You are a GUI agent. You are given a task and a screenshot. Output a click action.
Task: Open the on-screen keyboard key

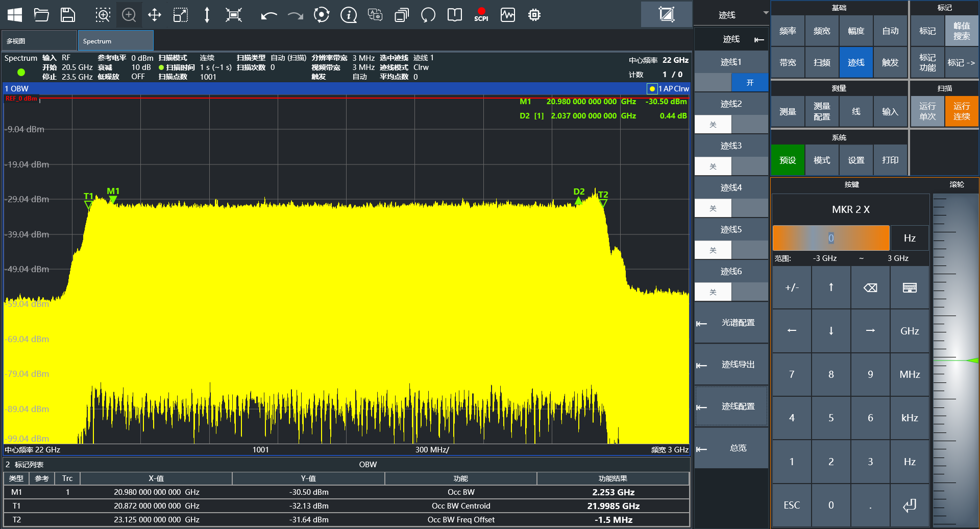[x=910, y=287]
